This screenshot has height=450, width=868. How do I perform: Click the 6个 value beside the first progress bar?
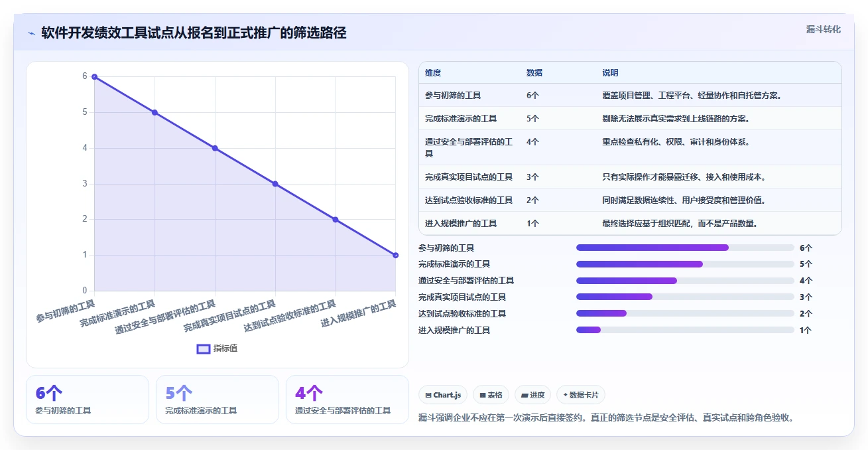(x=806, y=248)
